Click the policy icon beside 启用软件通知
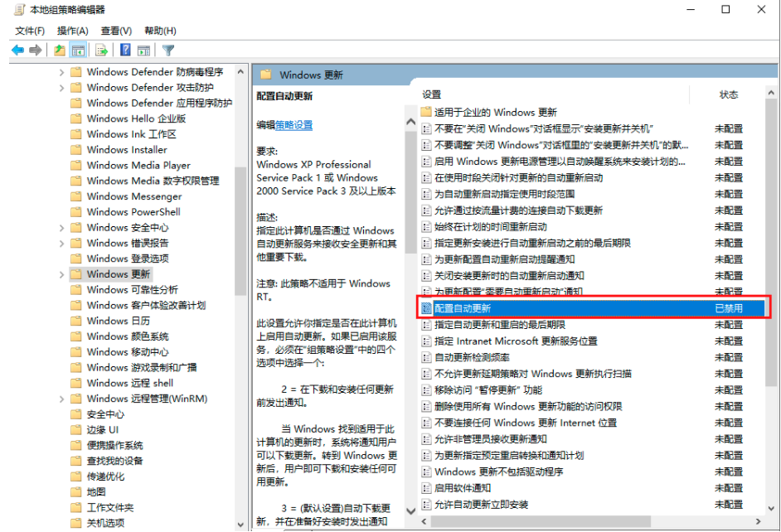The height and width of the screenshot is (532, 781). click(426, 488)
